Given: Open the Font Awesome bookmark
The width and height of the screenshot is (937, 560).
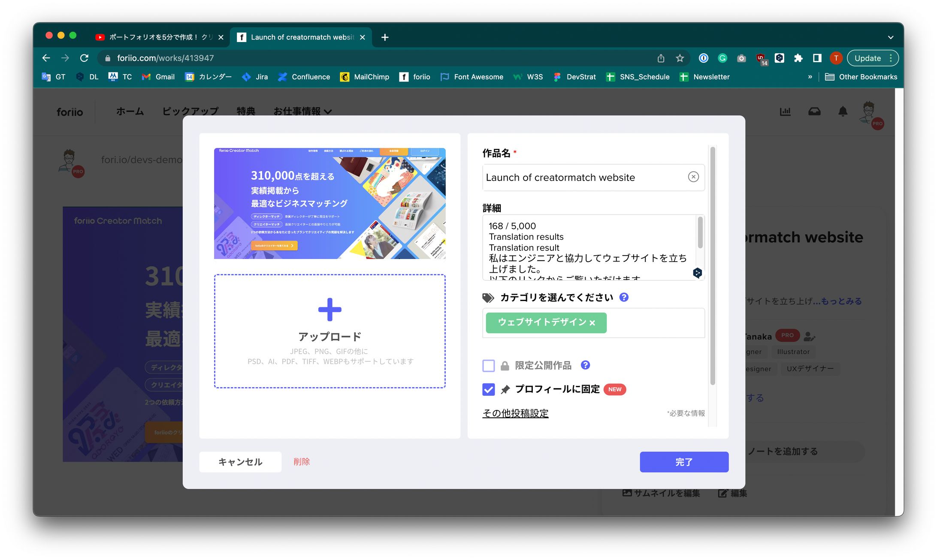Looking at the screenshot, I should coord(472,77).
